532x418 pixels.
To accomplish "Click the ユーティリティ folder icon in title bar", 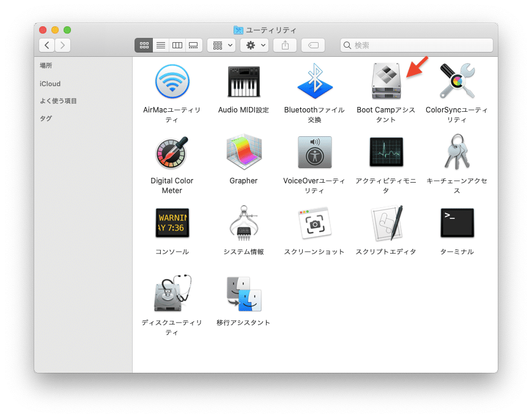I will (238, 30).
